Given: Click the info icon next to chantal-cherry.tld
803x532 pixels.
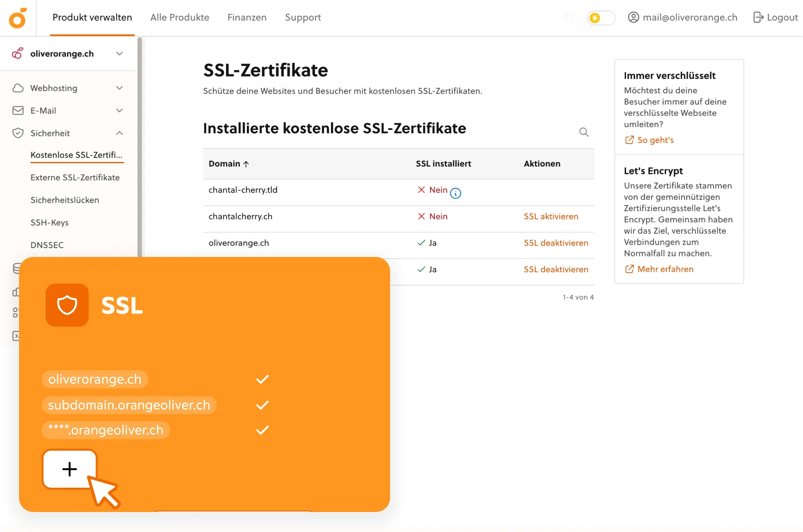Looking at the screenshot, I should coord(455,193).
